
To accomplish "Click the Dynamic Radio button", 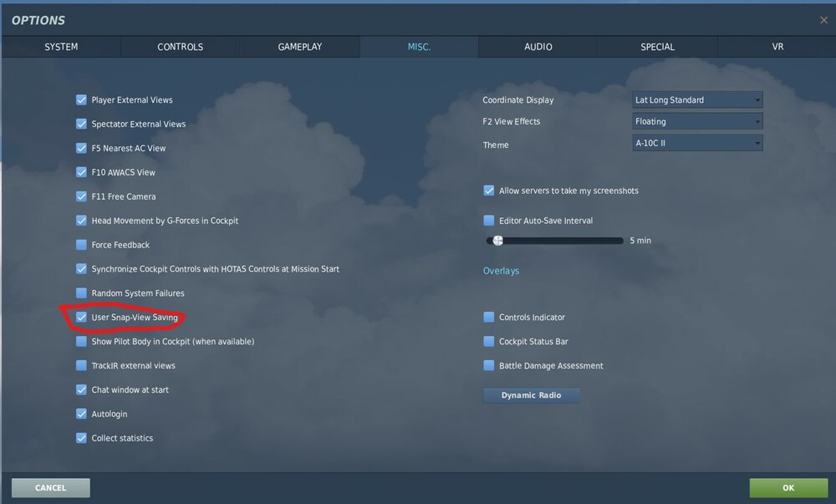I will pyautogui.click(x=532, y=395).
